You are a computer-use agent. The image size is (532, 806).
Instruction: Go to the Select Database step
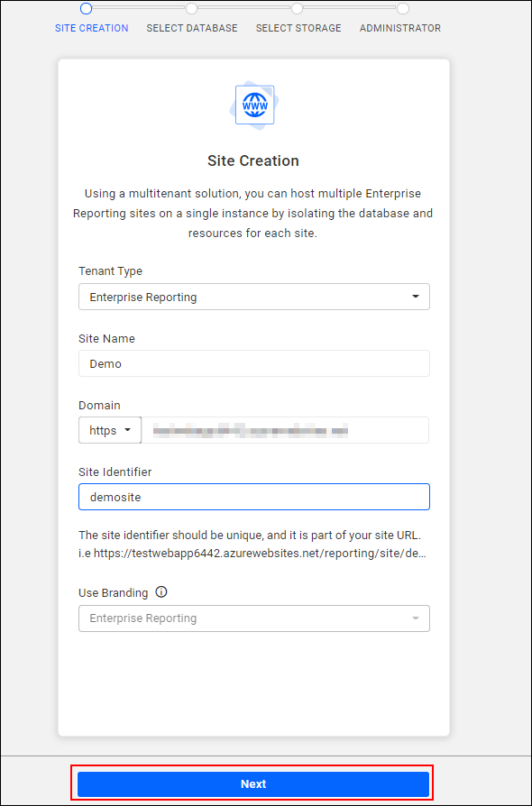tap(192, 28)
